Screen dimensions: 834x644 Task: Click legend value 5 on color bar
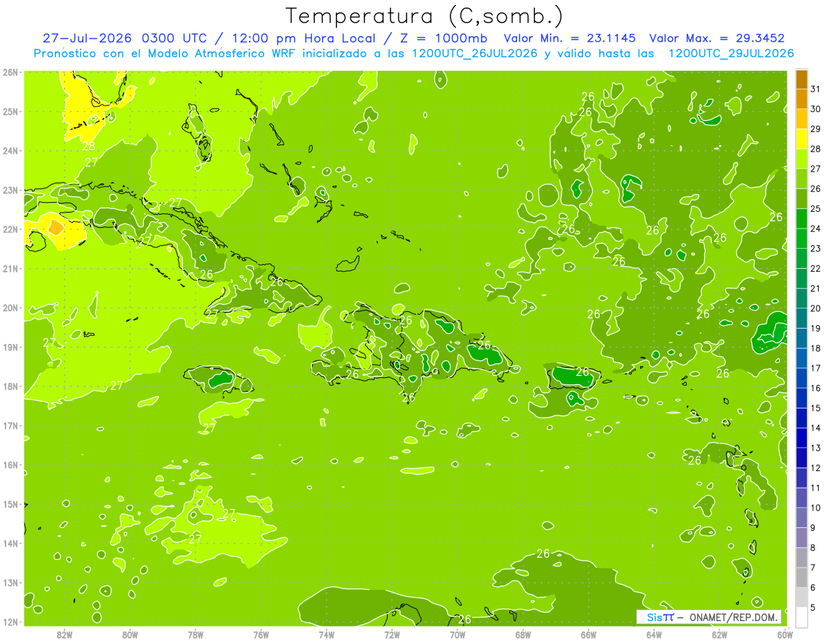813,607
